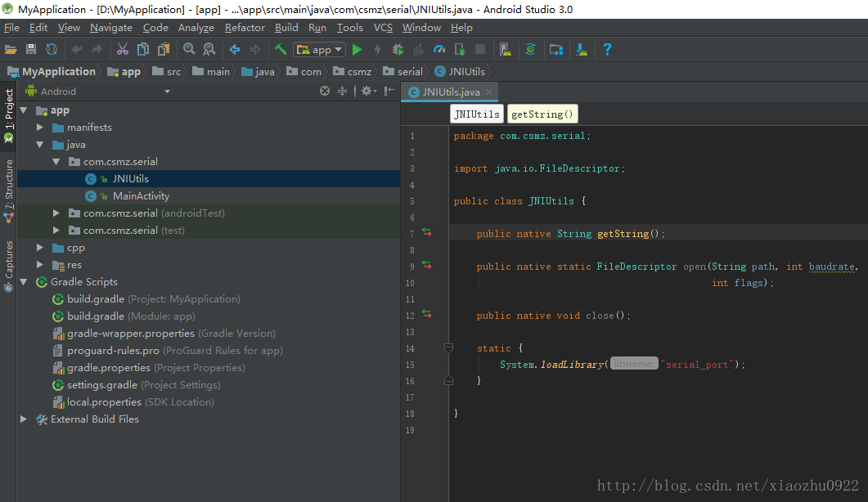Click the JNIUtils editor breadcrumb

(x=477, y=114)
